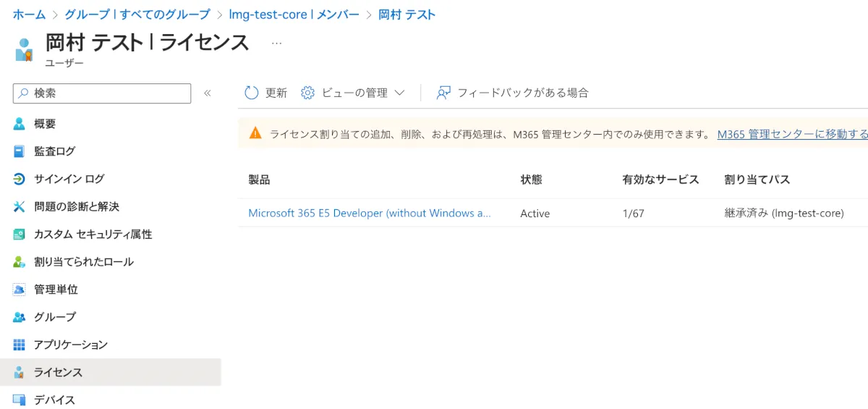This screenshot has height=409, width=868.
Task: Click the ビューの管理 gear icon
Action: [307, 93]
